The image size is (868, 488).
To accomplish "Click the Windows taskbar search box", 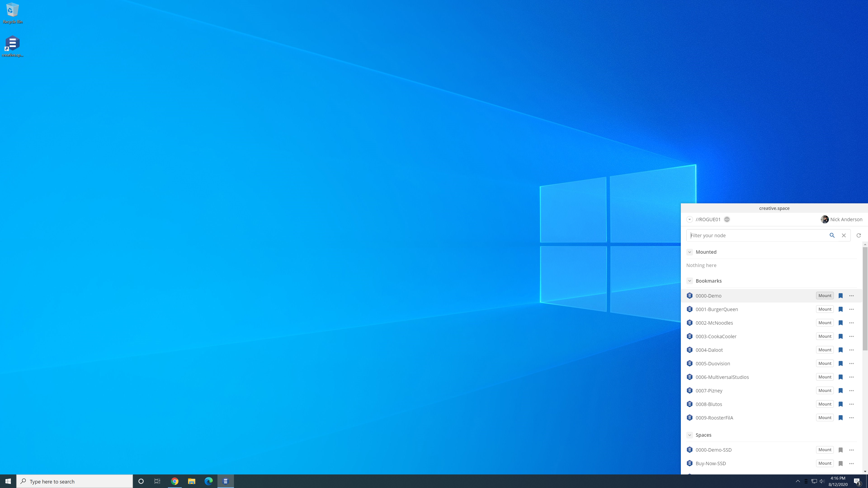I will click(74, 481).
